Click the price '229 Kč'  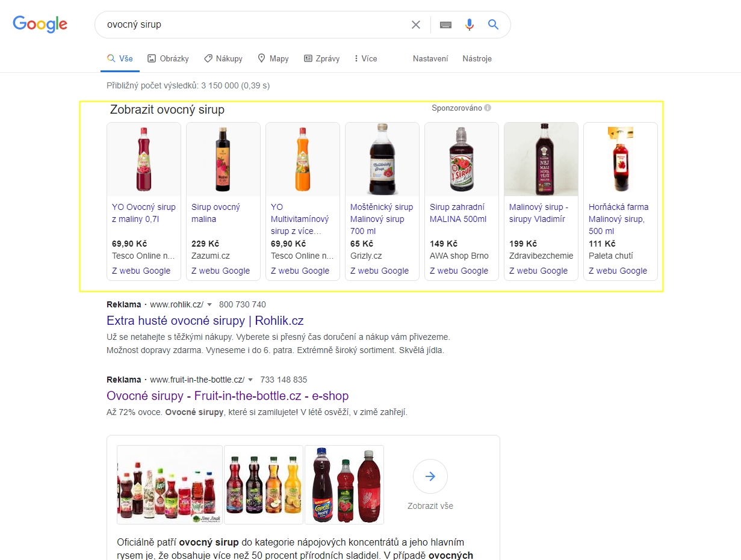(205, 244)
